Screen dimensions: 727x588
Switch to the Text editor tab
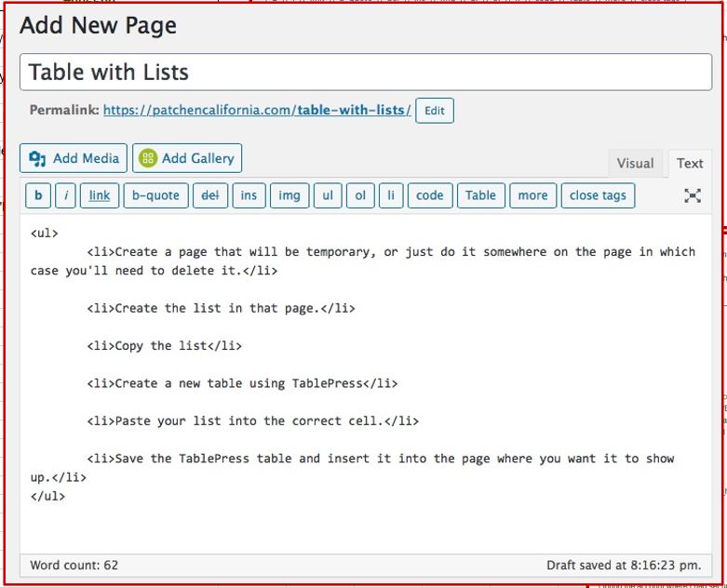[690, 164]
